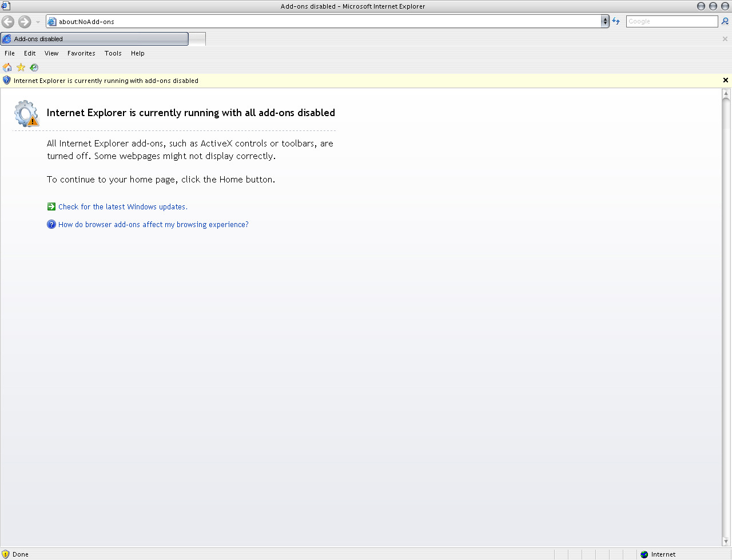Viewport: 732px width, 560px height.
Task: Select the Add-ons disabled tab
Action: 94,39
